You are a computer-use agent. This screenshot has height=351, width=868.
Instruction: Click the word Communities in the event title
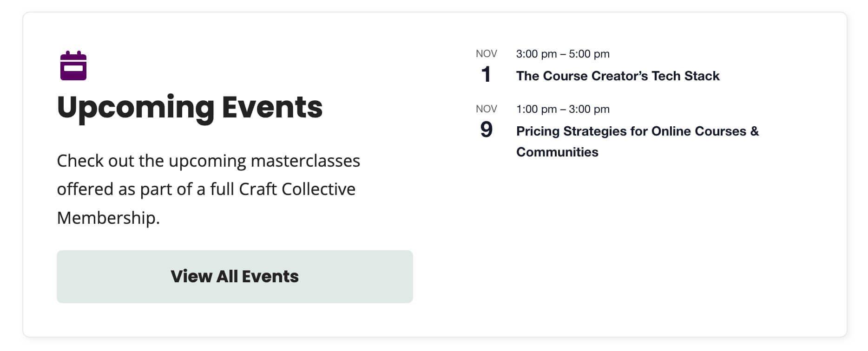click(557, 152)
